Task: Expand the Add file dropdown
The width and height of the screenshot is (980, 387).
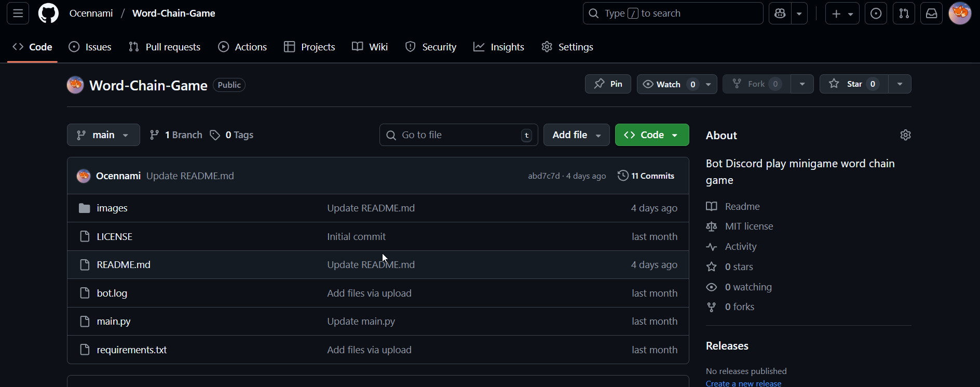Action: tap(576, 135)
